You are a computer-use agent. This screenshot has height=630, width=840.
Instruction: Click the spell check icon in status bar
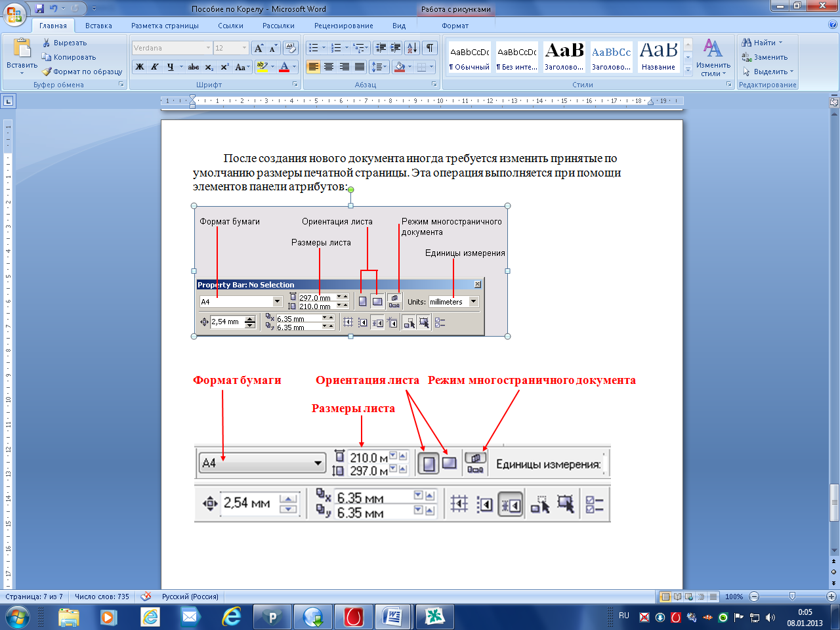[x=146, y=597]
